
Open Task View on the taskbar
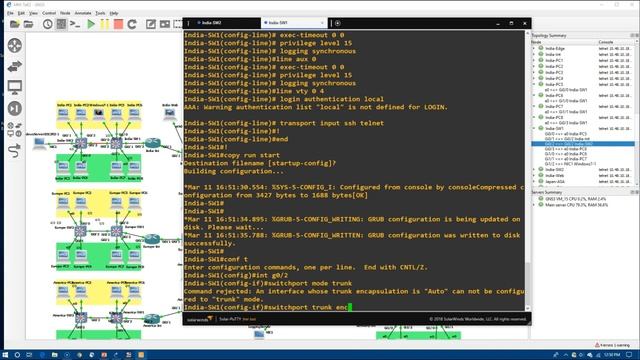coord(29,355)
